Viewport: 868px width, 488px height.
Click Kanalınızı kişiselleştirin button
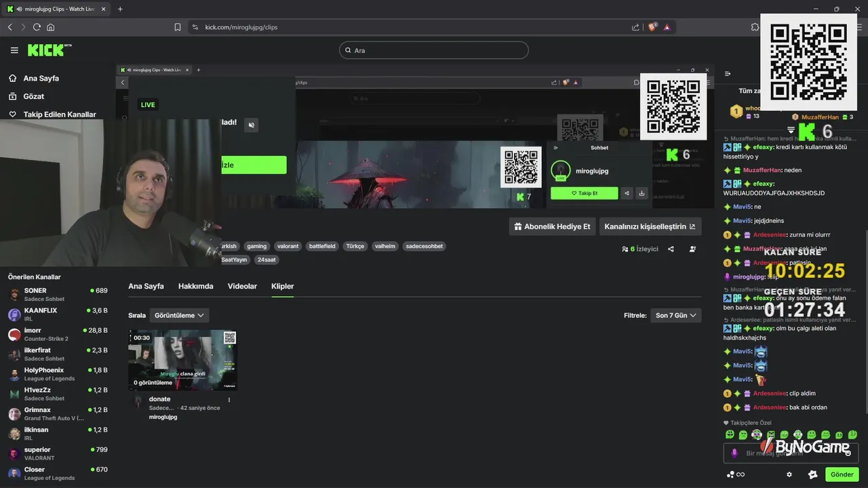click(650, 226)
